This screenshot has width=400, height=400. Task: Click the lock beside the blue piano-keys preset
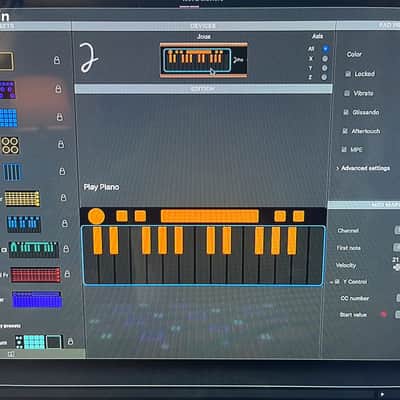click(x=65, y=223)
